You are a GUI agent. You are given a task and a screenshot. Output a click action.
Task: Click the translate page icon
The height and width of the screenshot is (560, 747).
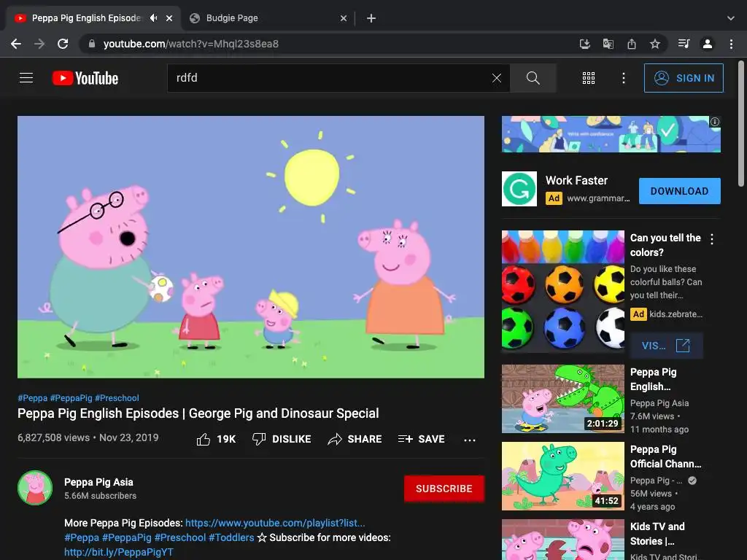608,44
